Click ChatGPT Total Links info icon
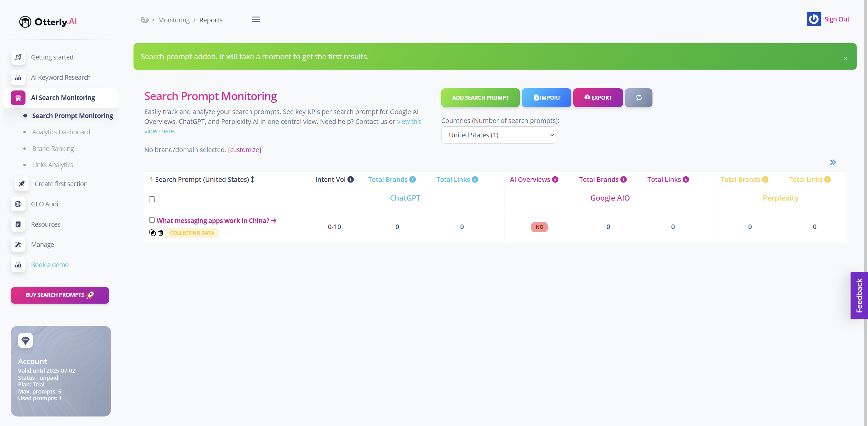 pos(475,180)
